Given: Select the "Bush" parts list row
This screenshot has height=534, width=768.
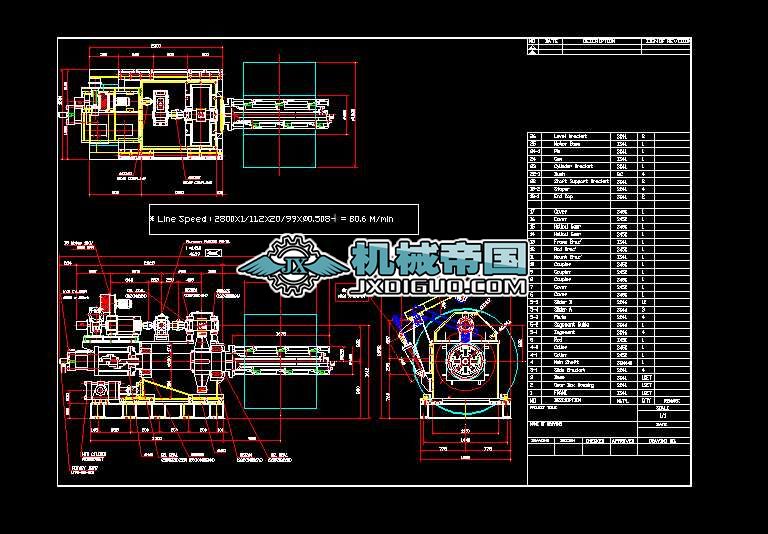Looking at the screenshot, I should tap(609, 174).
